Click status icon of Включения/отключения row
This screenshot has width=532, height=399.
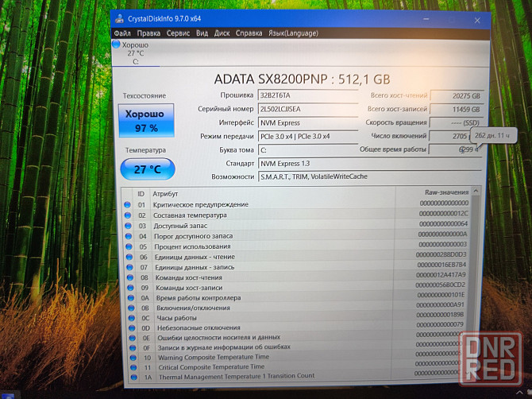pyautogui.click(x=131, y=308)
